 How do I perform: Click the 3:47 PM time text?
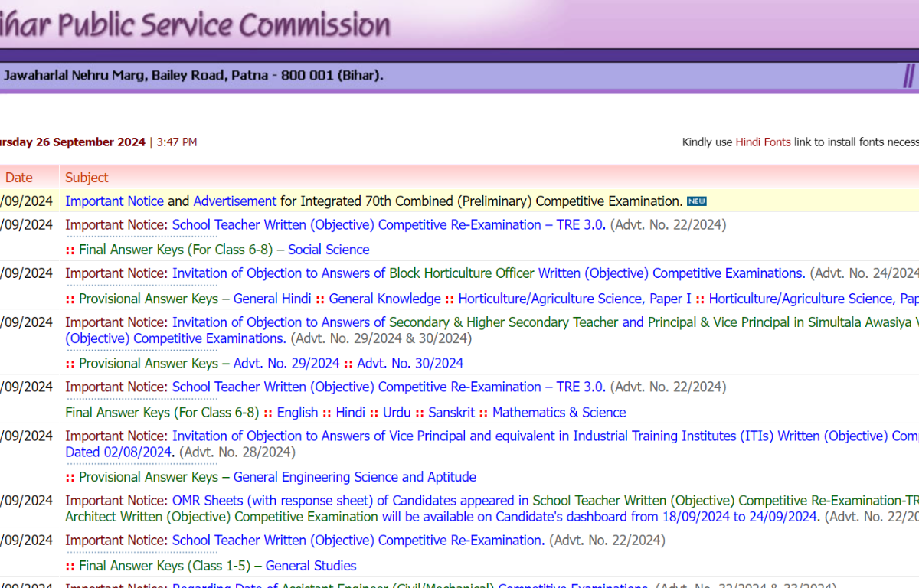tap(177, 142)
